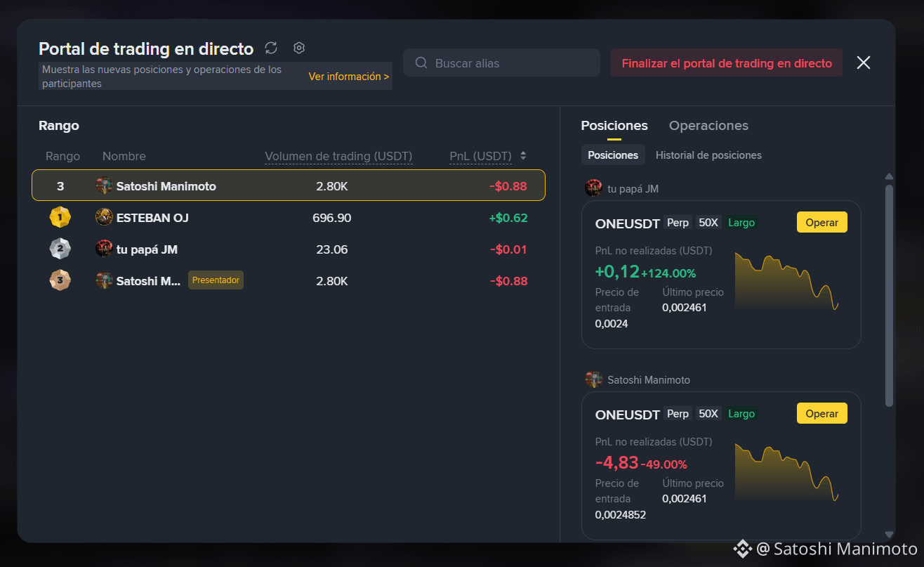Click the Volumen de trading (USDT) column header
Image resolution: width=924 pixels, height=567 pixels.
tap(338, 156)
